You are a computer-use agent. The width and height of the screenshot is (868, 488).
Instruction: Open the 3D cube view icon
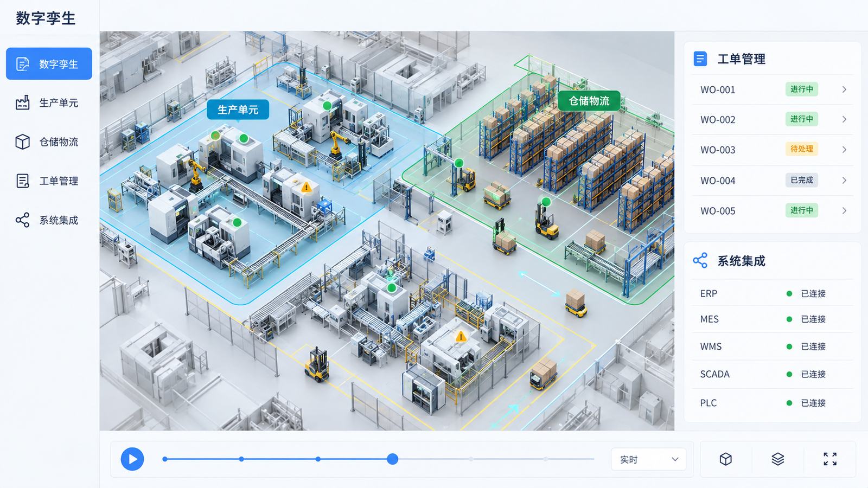click(x=726, y=459)
